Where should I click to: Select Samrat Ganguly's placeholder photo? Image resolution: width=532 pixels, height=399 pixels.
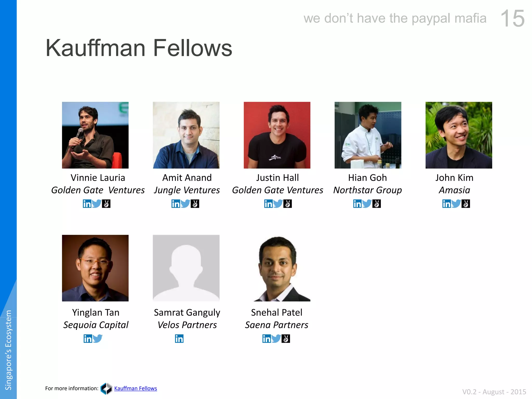click(x=186, y=268)
